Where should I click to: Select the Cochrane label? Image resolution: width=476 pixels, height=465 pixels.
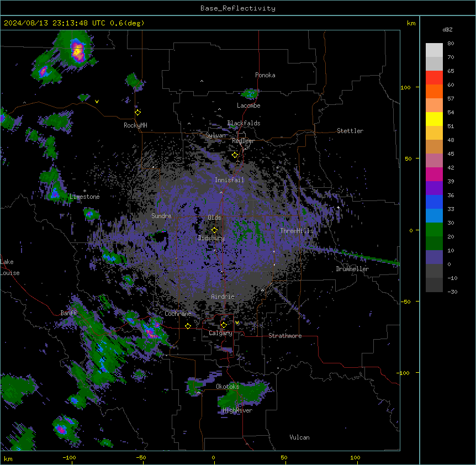pos(178,314)
